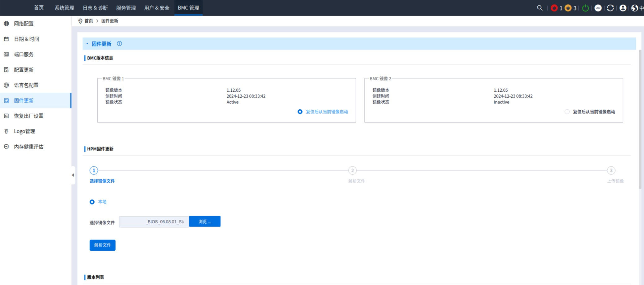Toggle the UID indicator icon
The width and height of the screenshot is (644, 285).
pos(598,8)
